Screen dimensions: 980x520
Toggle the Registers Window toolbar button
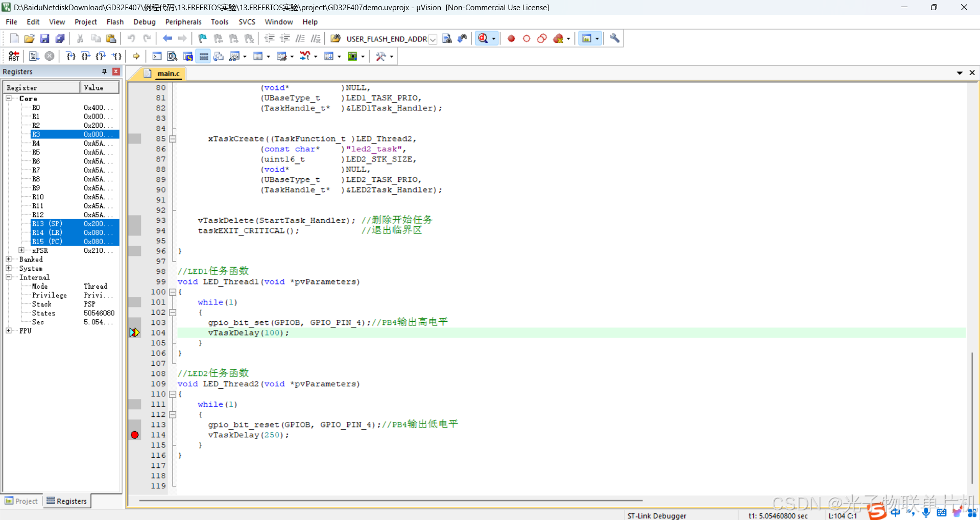coord(203,56)
